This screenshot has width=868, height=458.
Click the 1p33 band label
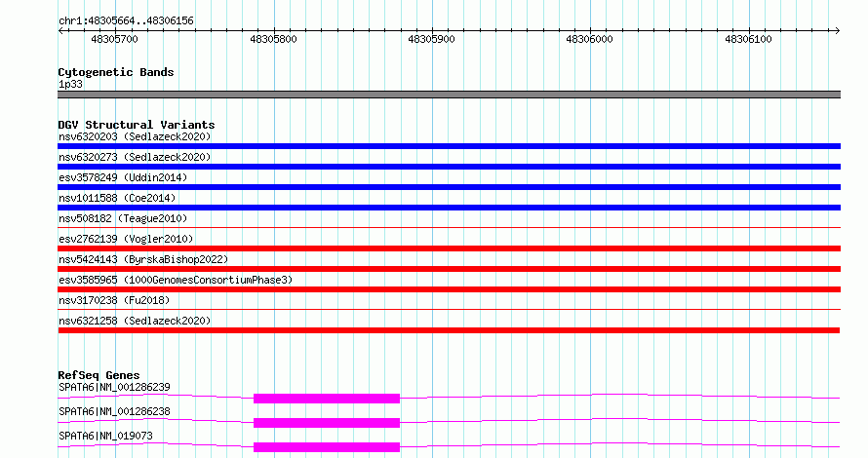click(70, 84)
